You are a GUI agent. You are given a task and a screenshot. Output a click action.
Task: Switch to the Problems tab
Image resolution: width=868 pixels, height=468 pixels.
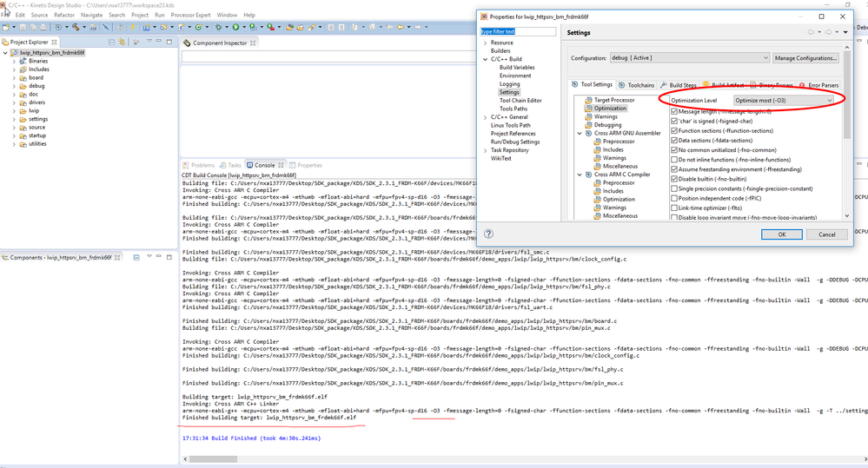198,165
